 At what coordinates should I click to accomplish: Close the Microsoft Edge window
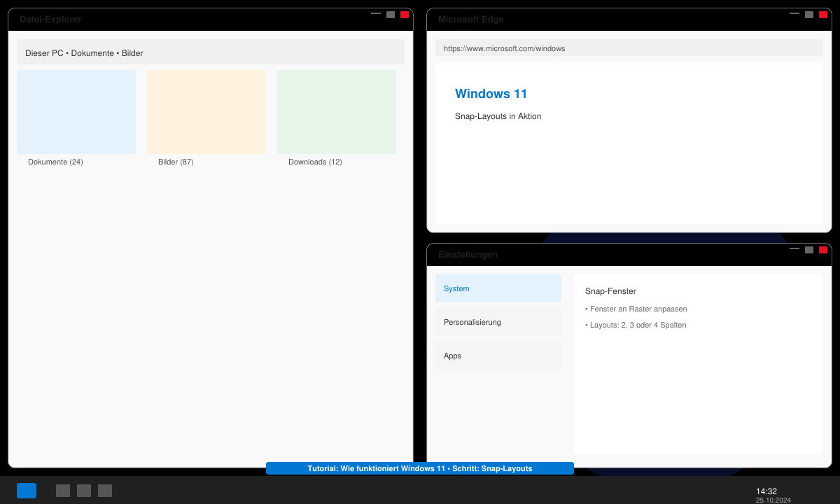click(x=823, y=15)
